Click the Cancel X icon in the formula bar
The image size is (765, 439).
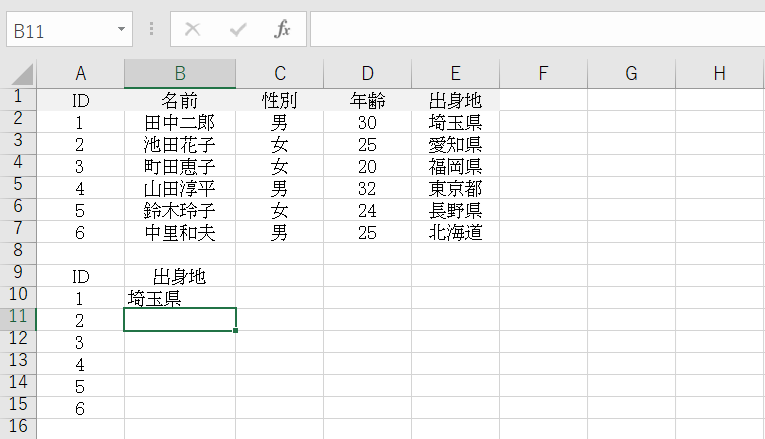click(193, 30)
